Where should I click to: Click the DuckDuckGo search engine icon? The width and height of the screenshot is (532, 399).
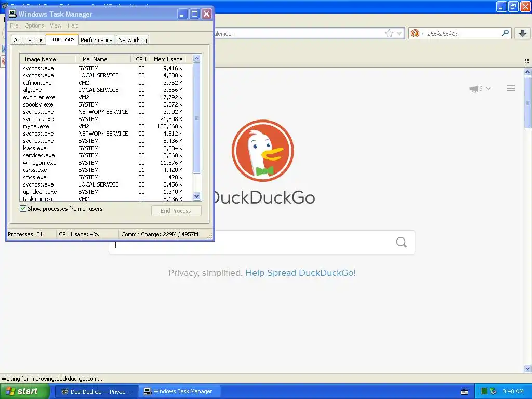415,33
